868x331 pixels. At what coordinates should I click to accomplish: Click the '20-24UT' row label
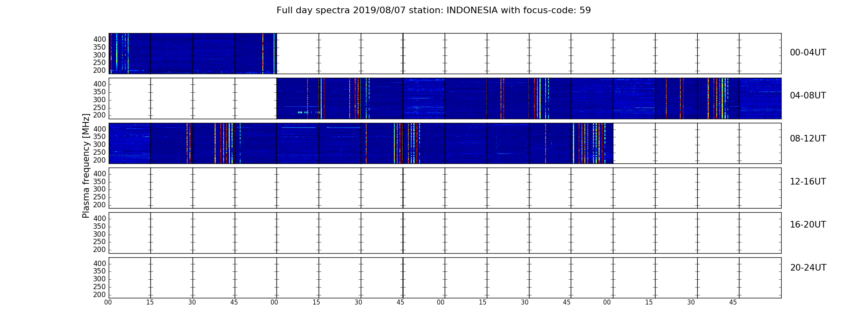pos(808,268)
